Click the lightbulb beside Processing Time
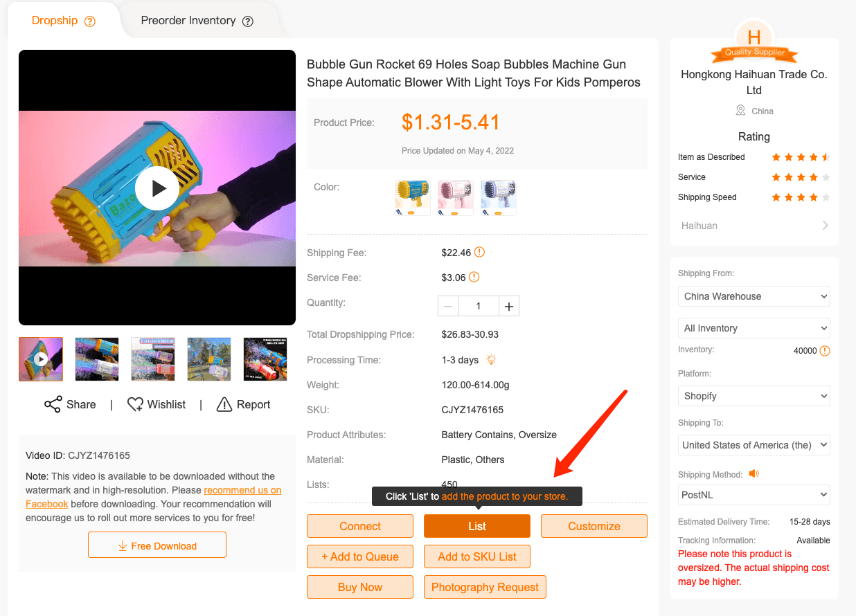Screen dimensions: 856x616 click(492, 360)
